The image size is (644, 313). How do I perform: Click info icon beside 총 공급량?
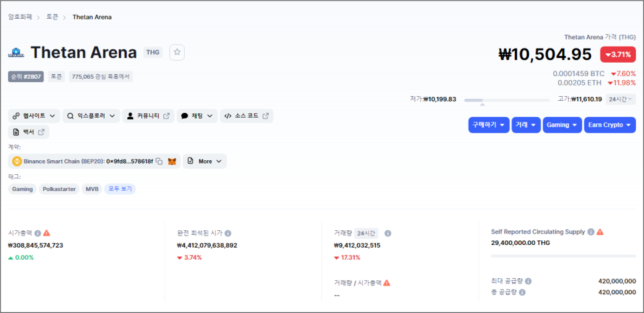coord(522,292)
